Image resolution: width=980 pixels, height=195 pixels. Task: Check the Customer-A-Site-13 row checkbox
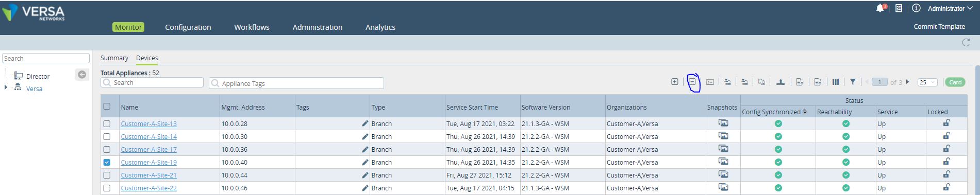[107, 123]
